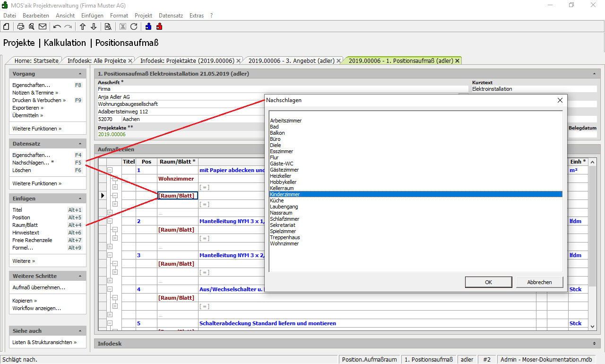Click the up arrow toolbar icon

pos(83,26)
